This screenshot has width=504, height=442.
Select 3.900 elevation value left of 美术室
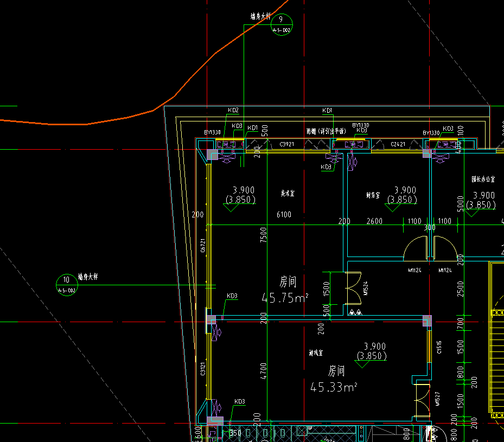(x=244, y=190)
